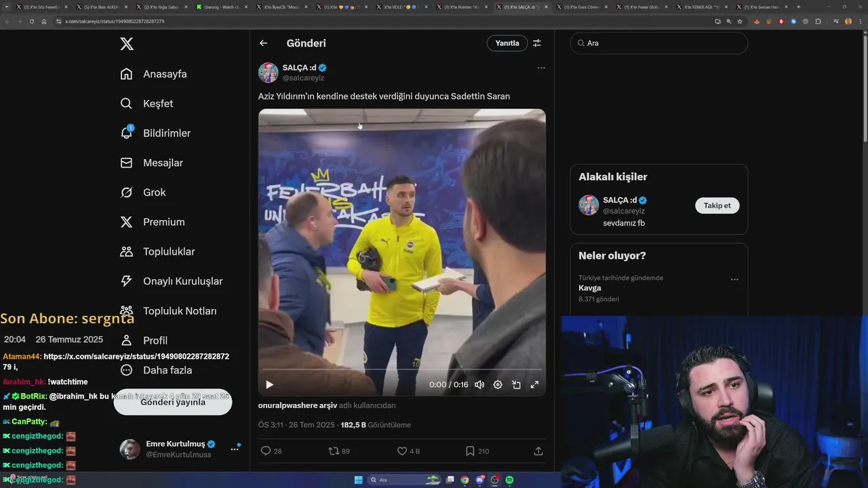Click the taskbar Ara search box
The height and width of the screenshot is (488, 868).
coord(403,480)
